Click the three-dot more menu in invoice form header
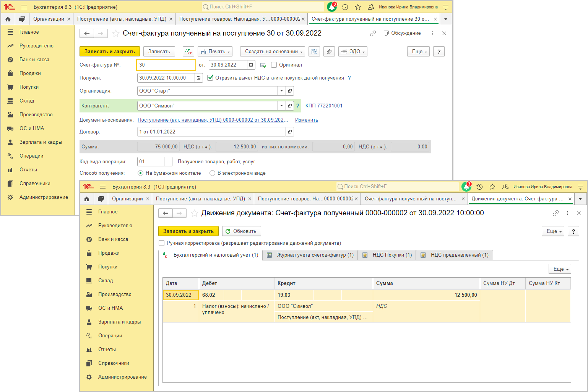This screenshot has height=392, width=588. 433,33
